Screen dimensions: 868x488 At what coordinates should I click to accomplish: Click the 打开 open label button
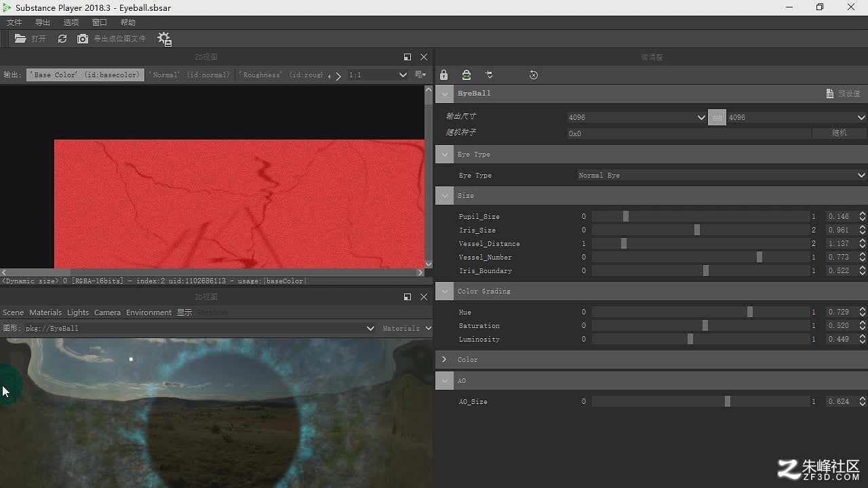(x=39, y=39)
